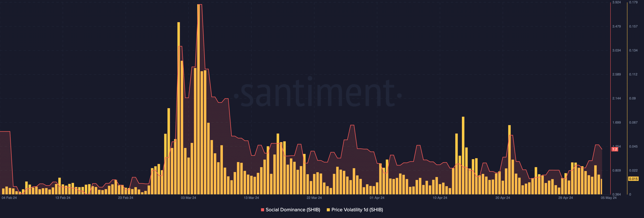Click the 2.589 axis value
Viewport: 644px width, 218px height.
(617, 74)
